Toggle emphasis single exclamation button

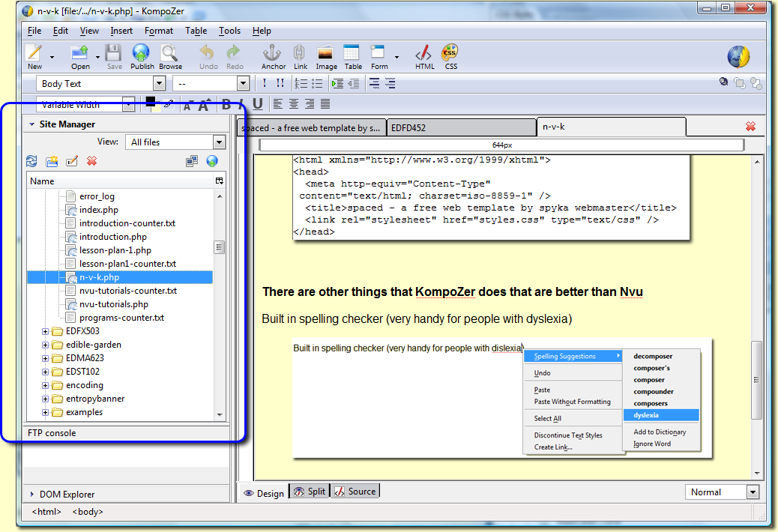(265, 83)
